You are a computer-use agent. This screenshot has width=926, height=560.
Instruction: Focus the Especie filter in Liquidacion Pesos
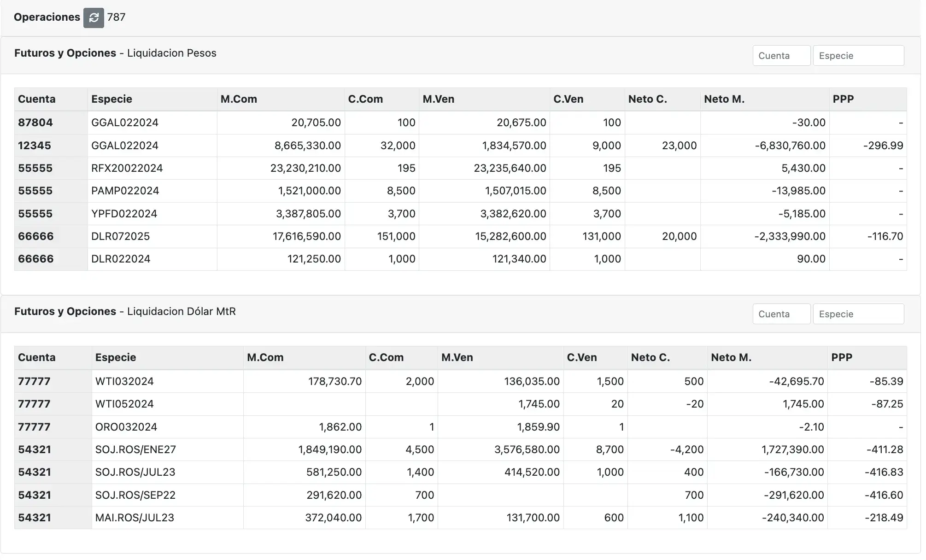tap(858, 56)
